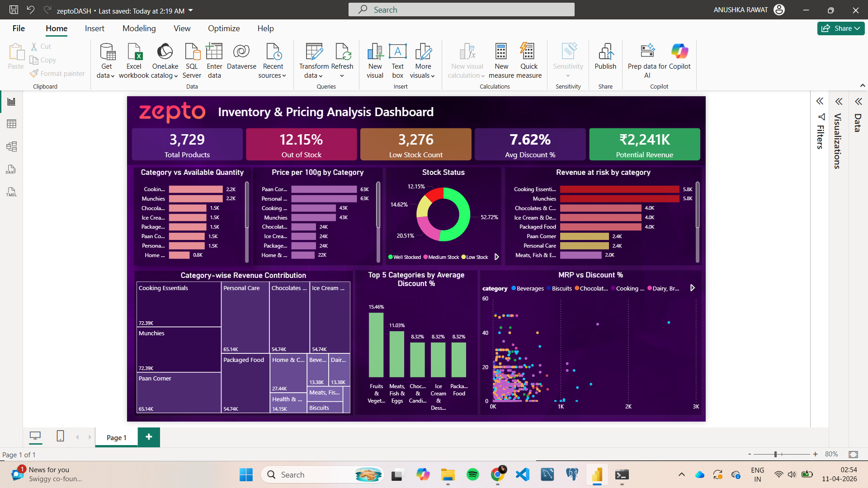Open TMDL view in sidebar
Screen dimensions: 868x488
click(x=11, y=192)
